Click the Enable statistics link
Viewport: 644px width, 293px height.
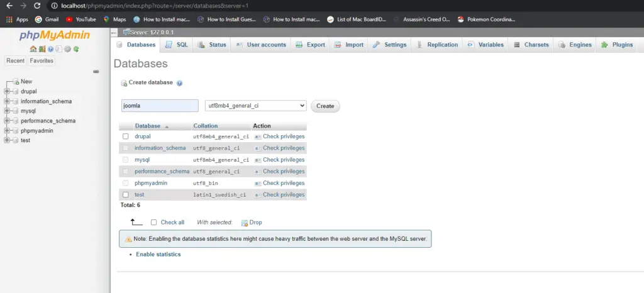pyautogui.click(x=158, y=255)
